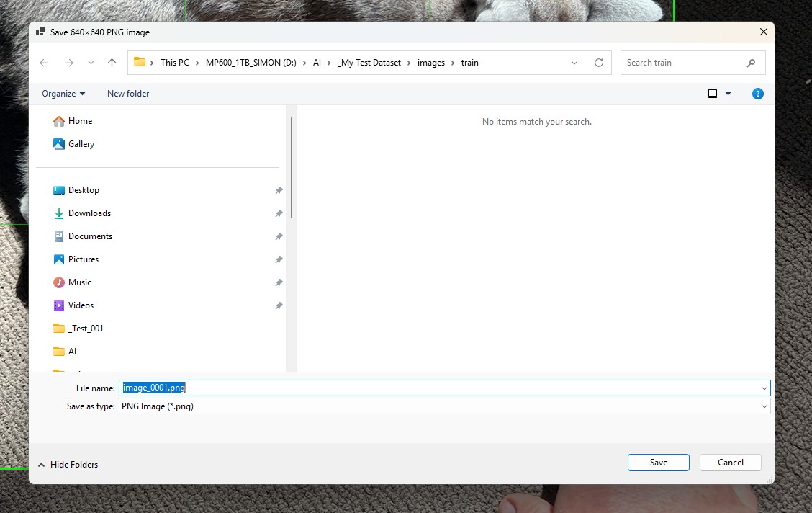
Task: Navigate to the images breadcrumb folder
Action: tap(431, 63)
